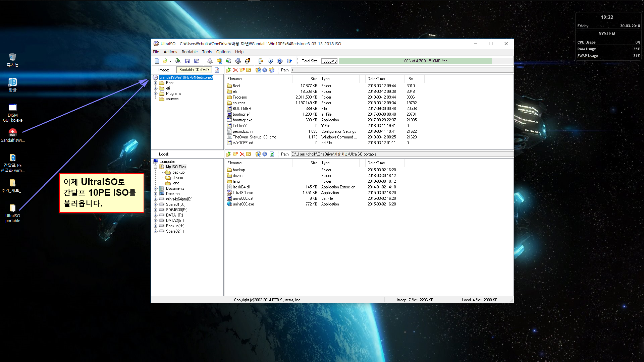Expand the Programs folder in image tree
The height and width of the screenshot is (362, 644).
156,94
